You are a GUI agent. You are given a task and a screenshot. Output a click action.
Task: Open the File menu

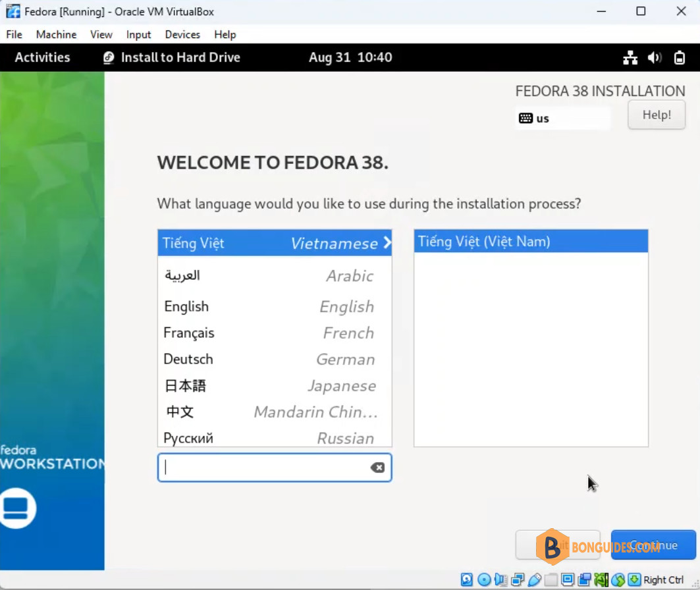pyautogui.click(x=14, y=34)
